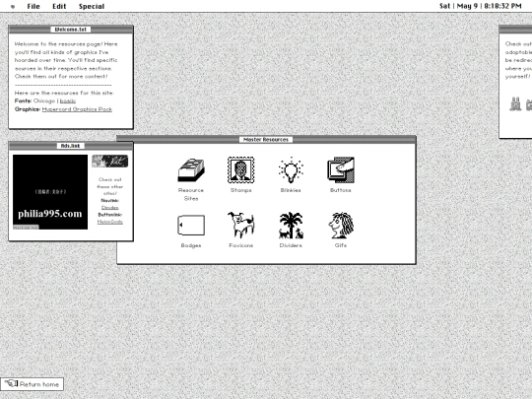Open the Buttons finger-press icon
This screenshot has height=399, width=532.
click(341, 169)
